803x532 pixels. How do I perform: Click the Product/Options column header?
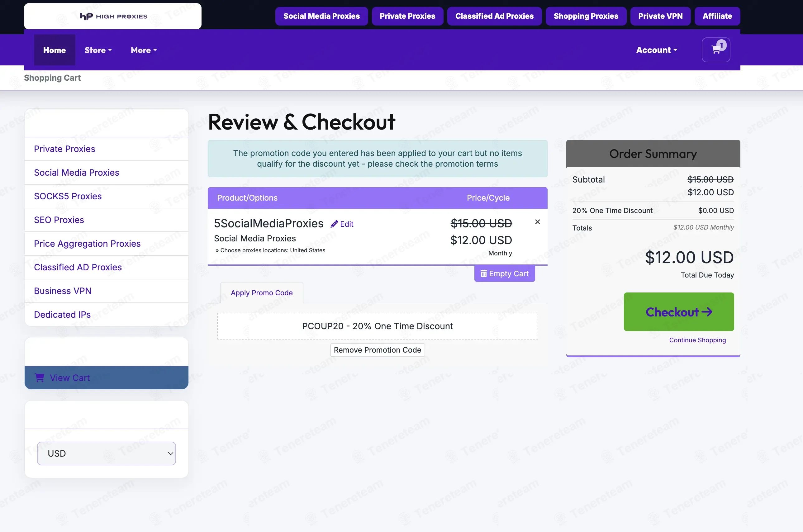[x=247, y=198]
